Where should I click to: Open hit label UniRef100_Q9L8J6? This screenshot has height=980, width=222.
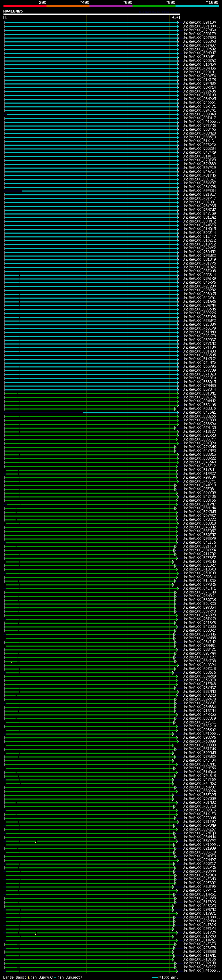click(199, 775)
